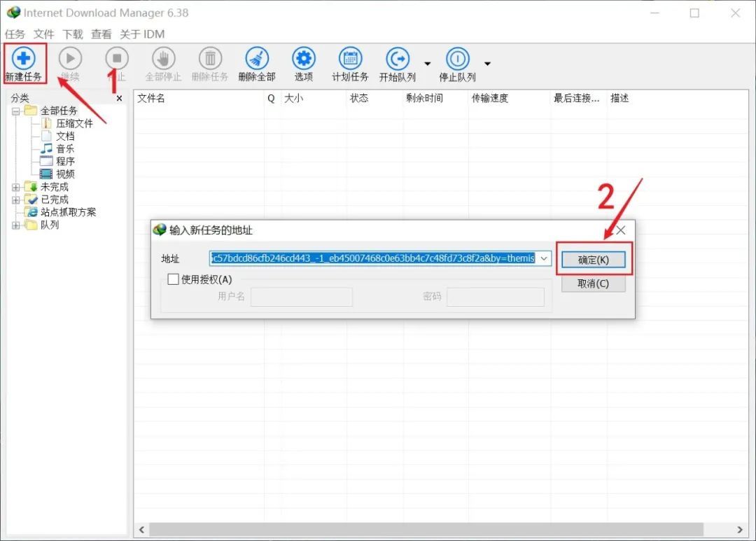
Task: Click the 停止队列 icon
Action: click(x=458, y=58)
